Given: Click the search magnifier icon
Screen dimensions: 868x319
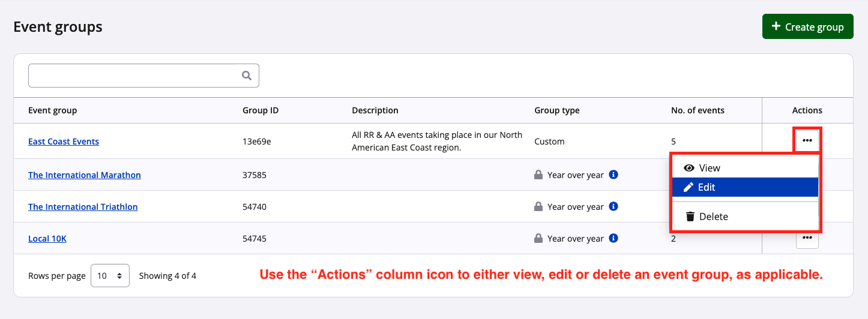Looking at the screenshot, I should 246,76.
